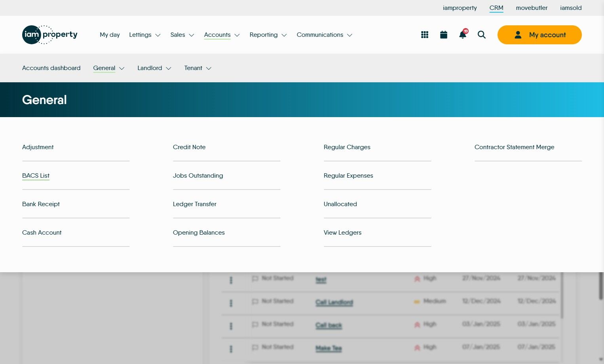The height and width of the screenshot is (364, 604).
Task: Go to Accounts dashboard
Action: tap(51, 68)
